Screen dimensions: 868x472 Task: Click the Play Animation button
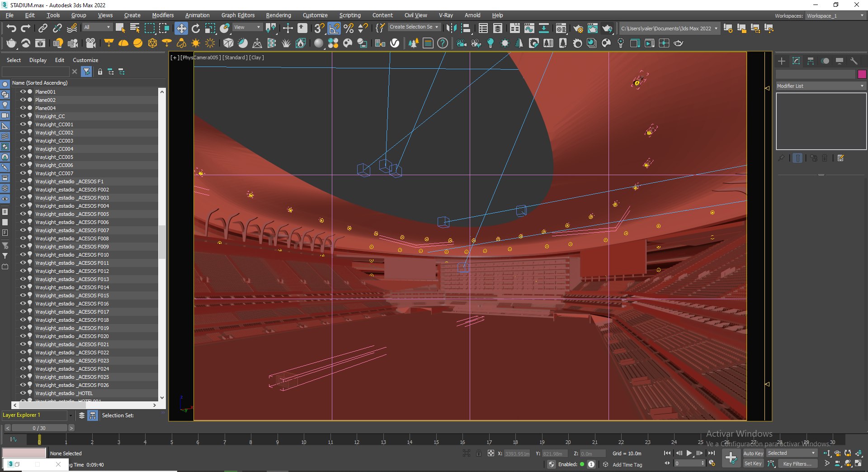[x=689, y=453]
